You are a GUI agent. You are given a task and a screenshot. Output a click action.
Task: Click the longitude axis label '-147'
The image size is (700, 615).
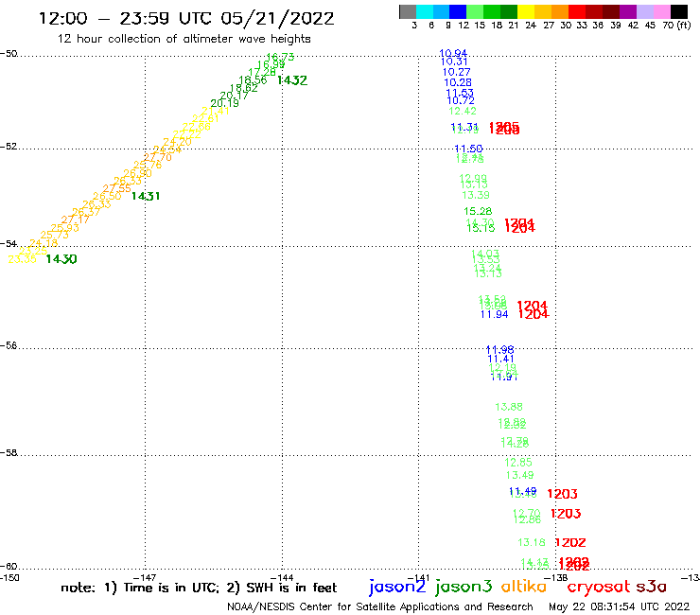[x=145, y=577]
